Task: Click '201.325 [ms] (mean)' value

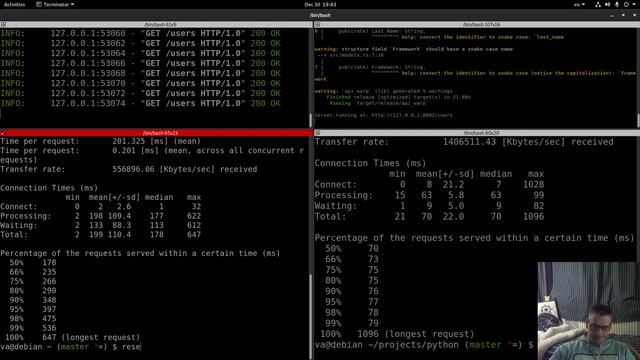Action: coord(156,141)
